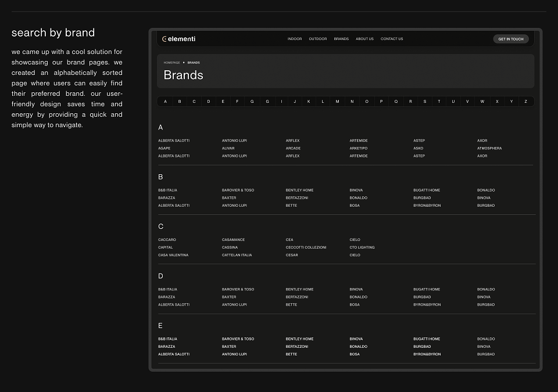This screenshot has height=392, width=558.
Task: Click the CASAMANCE brand link
Action: 234,240
